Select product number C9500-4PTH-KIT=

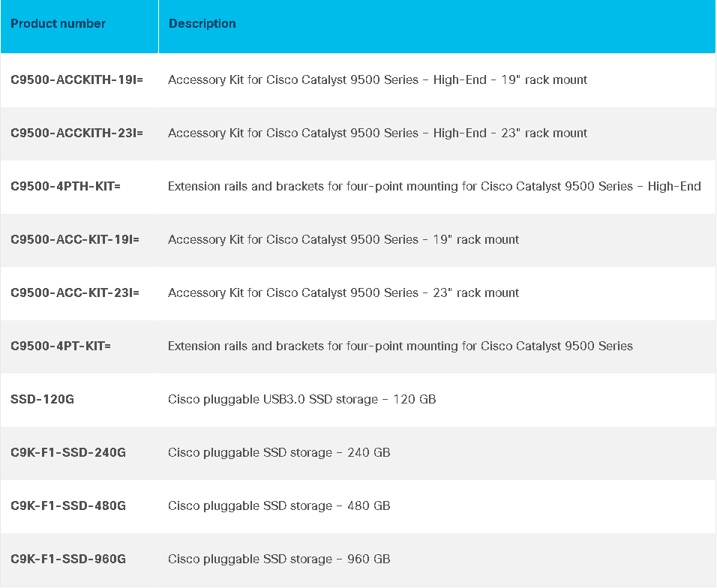pyautogui.click(x=65, y=186)
